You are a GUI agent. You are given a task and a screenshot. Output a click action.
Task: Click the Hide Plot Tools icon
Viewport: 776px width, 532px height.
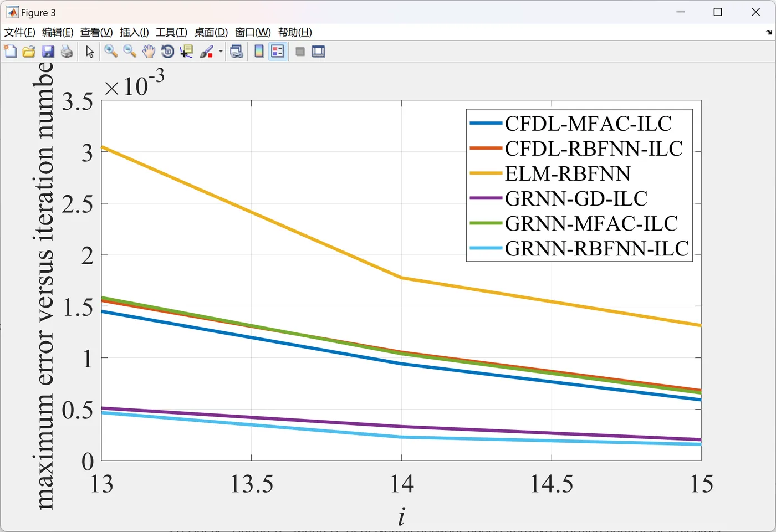point(300,52)
